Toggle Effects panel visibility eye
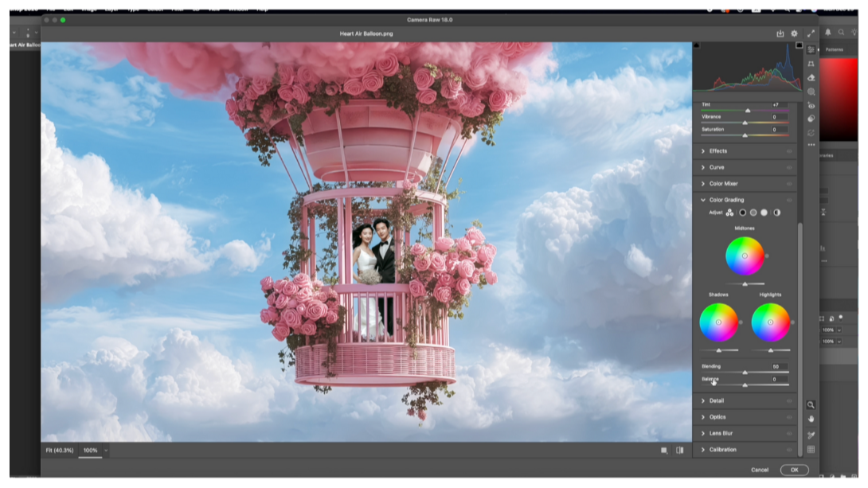 click(789, 151)
